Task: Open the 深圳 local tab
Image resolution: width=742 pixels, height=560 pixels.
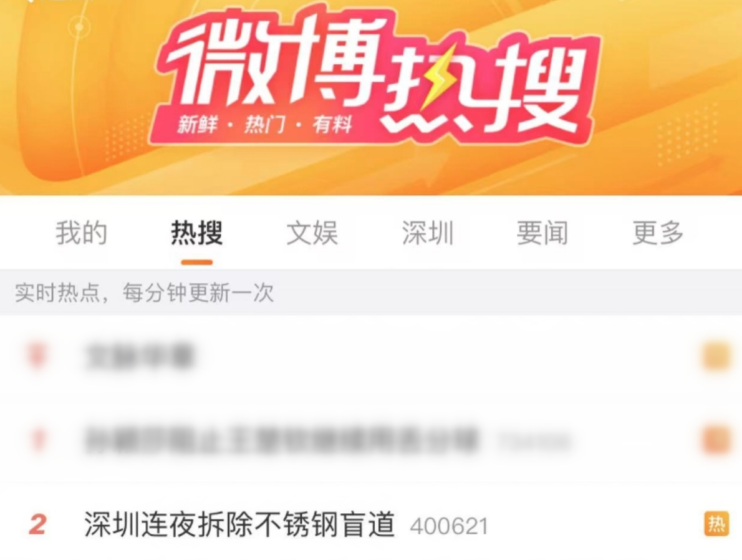Action: [428, 233]
